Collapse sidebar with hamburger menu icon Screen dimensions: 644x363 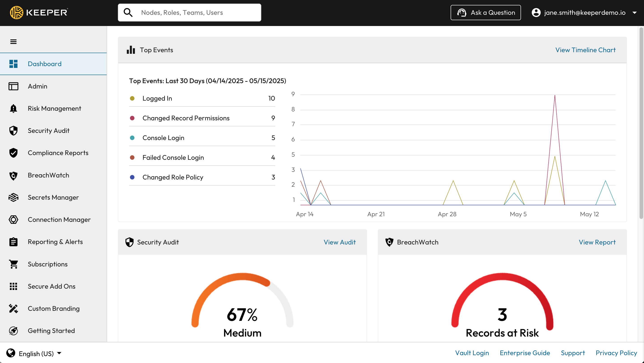point(13,41)
